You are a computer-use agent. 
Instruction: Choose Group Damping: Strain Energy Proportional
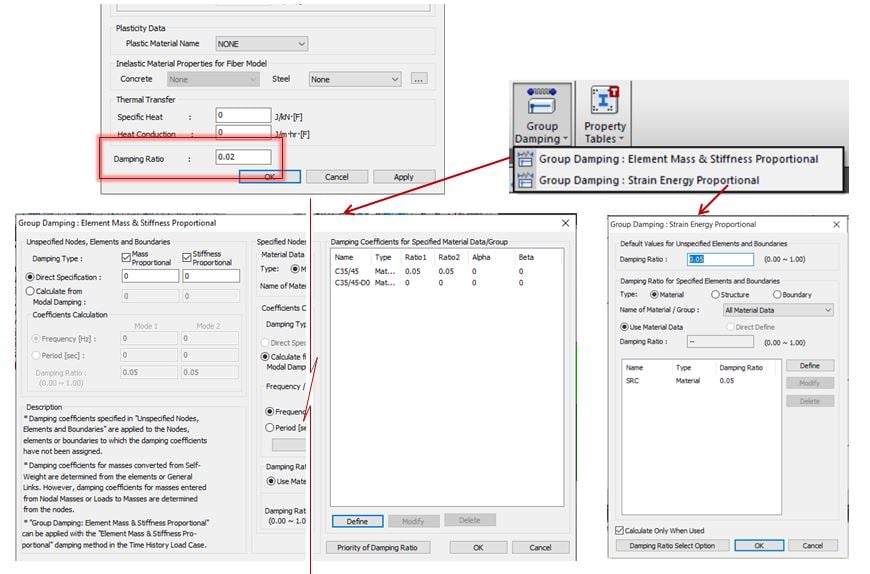click(648, 180)
